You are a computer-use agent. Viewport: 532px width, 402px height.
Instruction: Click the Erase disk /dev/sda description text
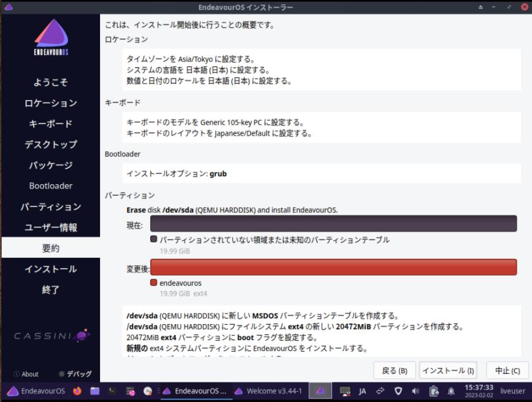tap(232, 210)
